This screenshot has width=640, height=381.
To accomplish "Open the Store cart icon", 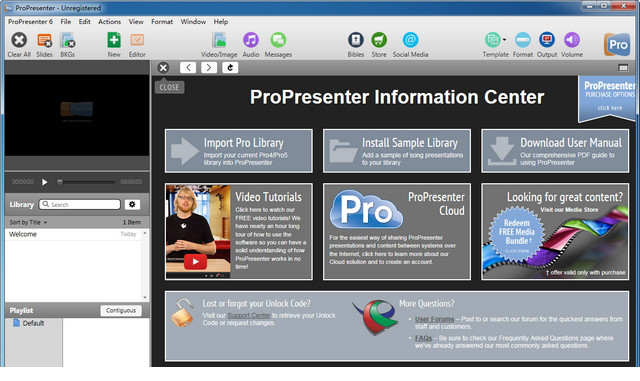I will click(379, 40).
